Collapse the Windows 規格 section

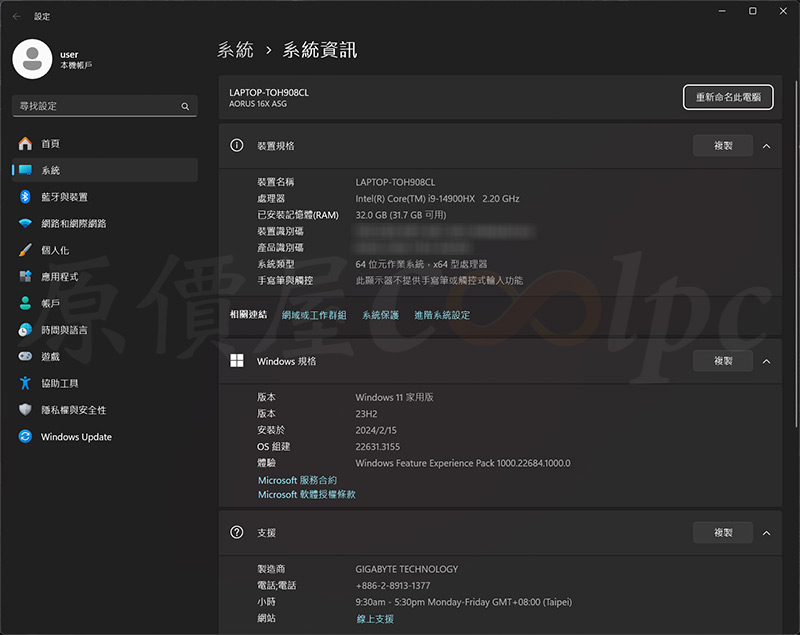click(766, 362)
